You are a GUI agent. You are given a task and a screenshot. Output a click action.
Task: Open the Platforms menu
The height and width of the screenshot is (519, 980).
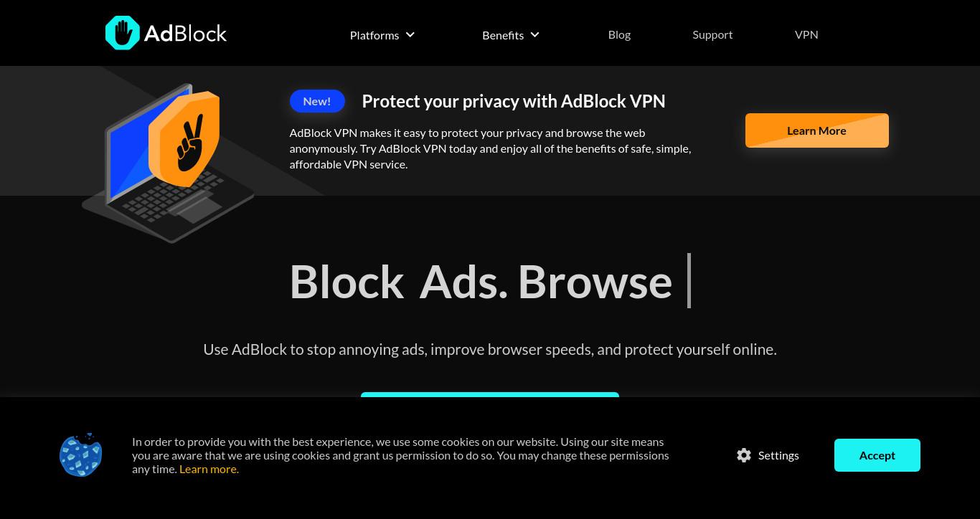(374, 35)
